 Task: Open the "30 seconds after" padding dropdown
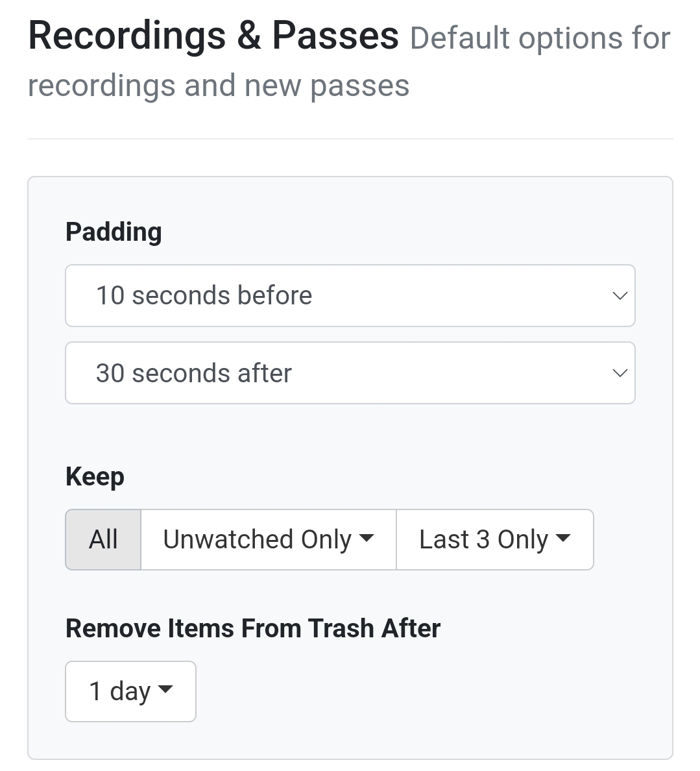[x=349, y=373]
